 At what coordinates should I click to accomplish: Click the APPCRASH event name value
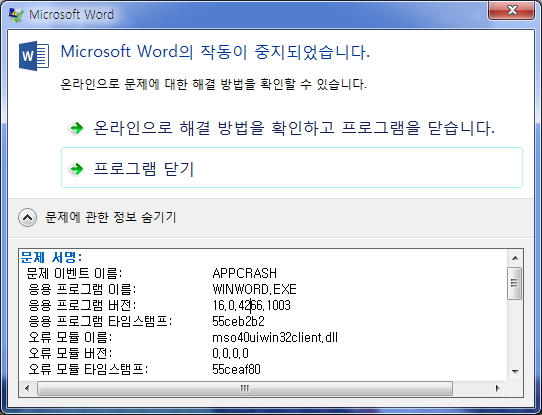pos(244,273)
